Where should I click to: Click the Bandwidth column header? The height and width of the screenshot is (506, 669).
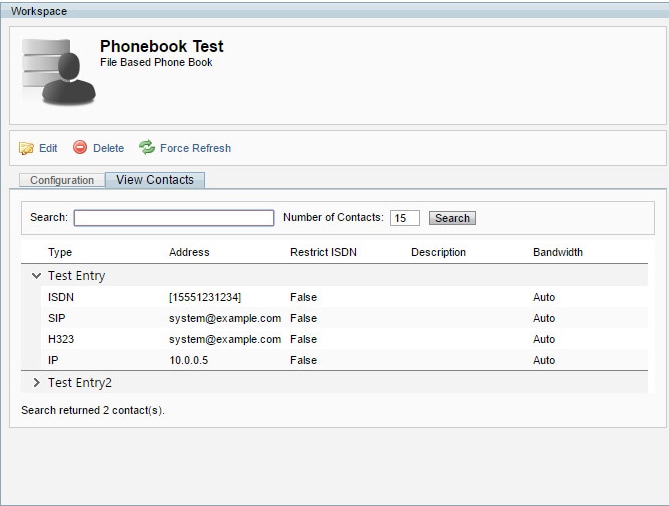[x=558, y=252]
